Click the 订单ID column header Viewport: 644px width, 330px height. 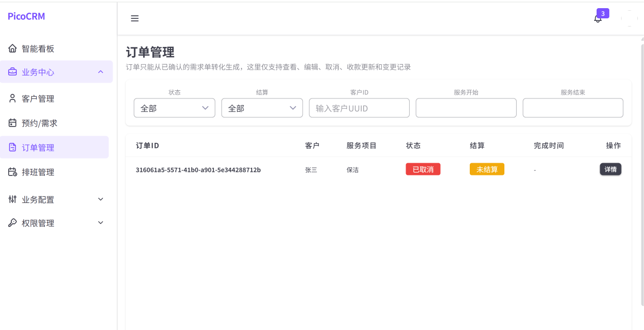(x=147, y=146)
